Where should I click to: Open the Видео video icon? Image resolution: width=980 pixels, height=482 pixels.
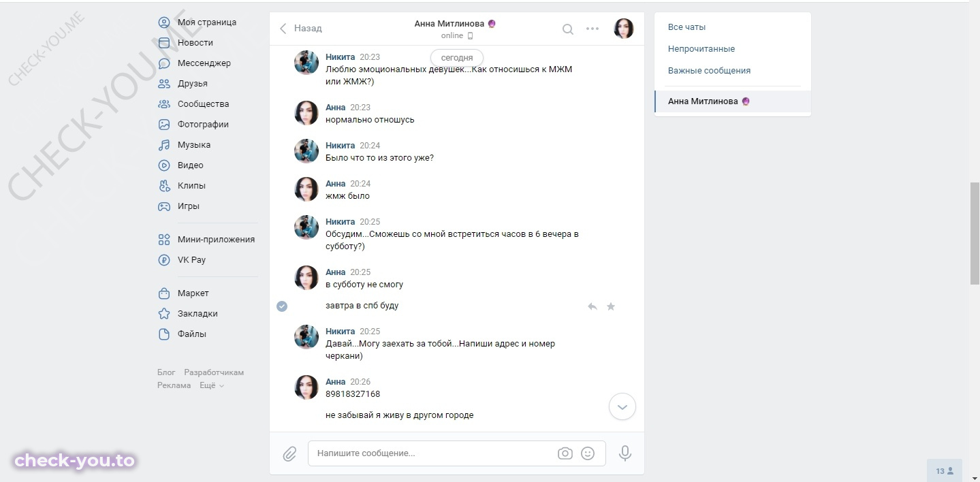point(164,165)
